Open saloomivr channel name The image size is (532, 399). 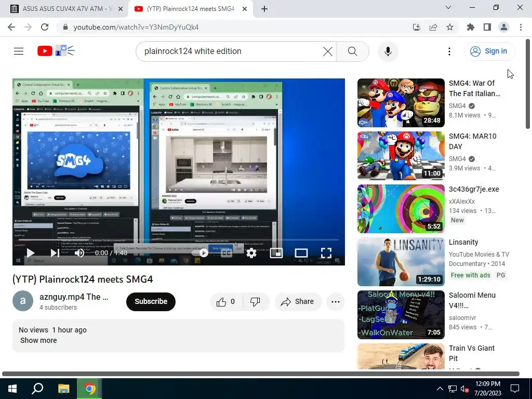point(462,318)
